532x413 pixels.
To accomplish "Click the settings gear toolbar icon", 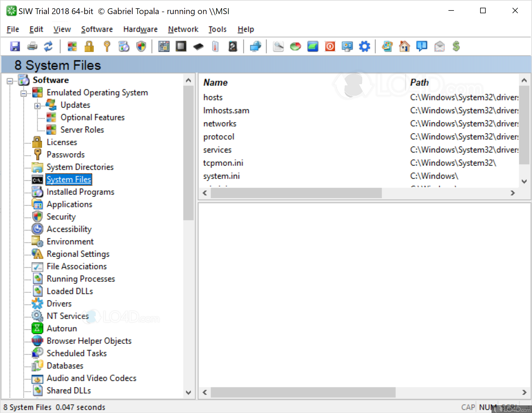I will click(365, 46).
